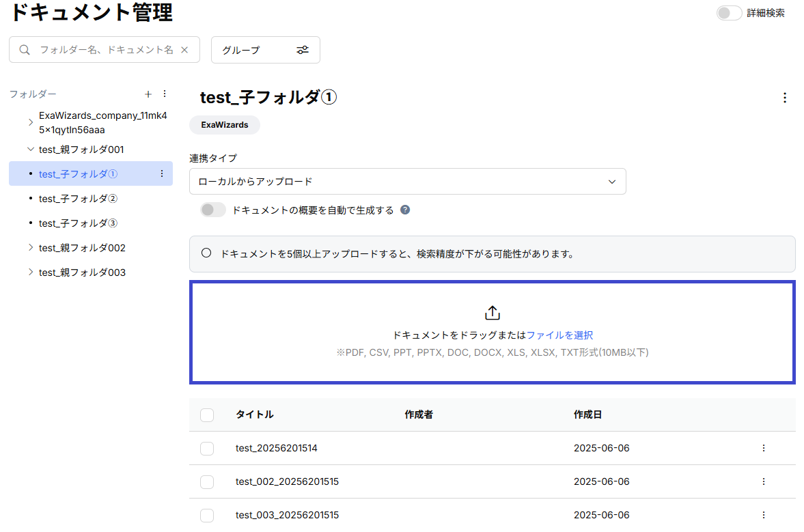Click the 作成者 column header
Image resolution: width=804 pixels, height=532 pixels.
[x=419, y=414]
